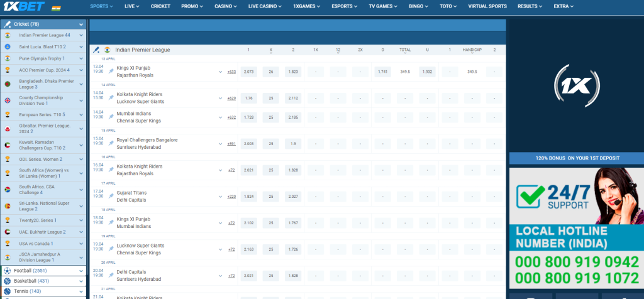Expand the Tennis (143) section
Image resolution: width=644 pixels, height=299 pixels.
coord(81,291)
